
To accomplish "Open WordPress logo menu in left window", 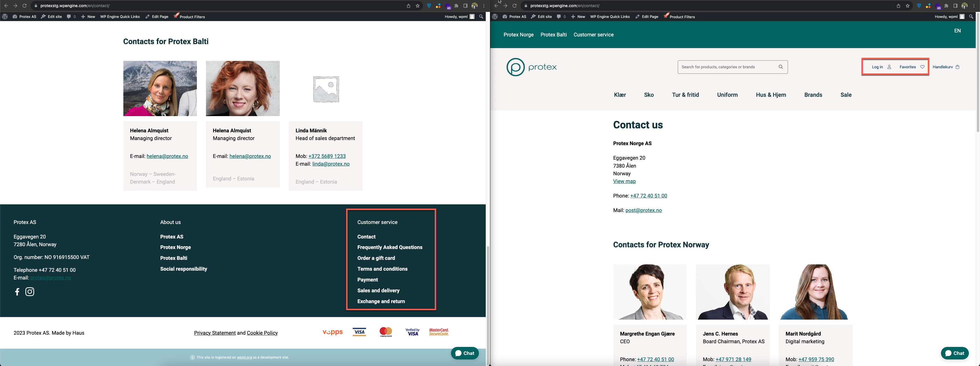I will (5, 17).
